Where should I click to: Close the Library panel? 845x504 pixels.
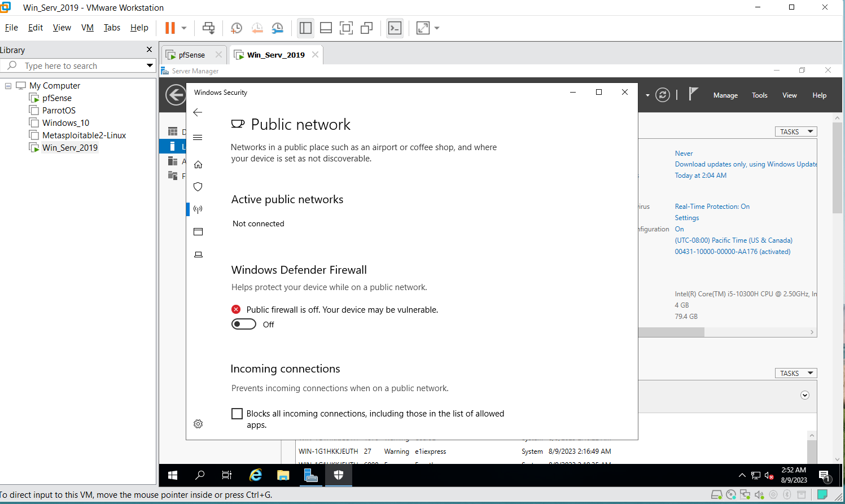tap(149, 50)
